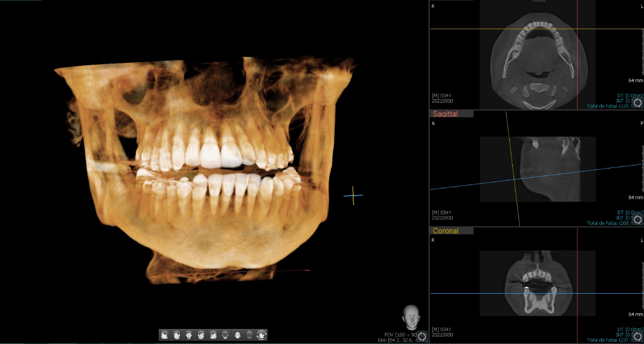The width and height of the screenshot is (644, 344).
Task: Click the 3D head orientation model
Action: [x=412, y=317]
